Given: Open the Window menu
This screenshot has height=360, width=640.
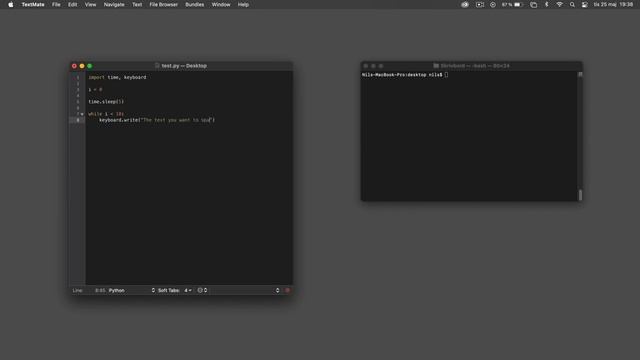Looking at the screenshot, I should pyautogui.click(x=221, y=4).
